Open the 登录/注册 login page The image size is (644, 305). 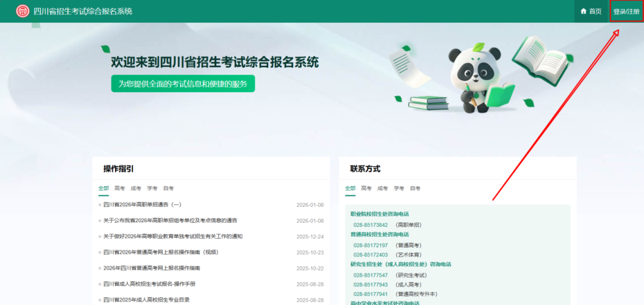tap(626, 11)
